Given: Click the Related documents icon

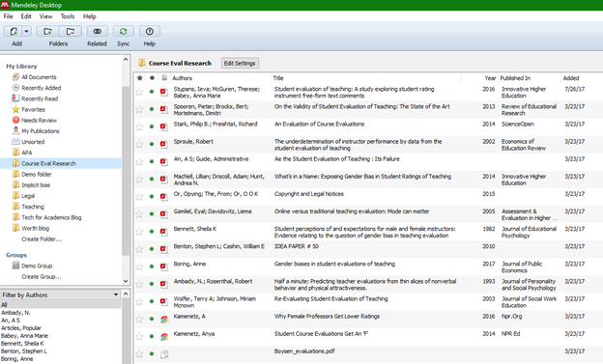Looking at the screenshot, I should (97, 31).
